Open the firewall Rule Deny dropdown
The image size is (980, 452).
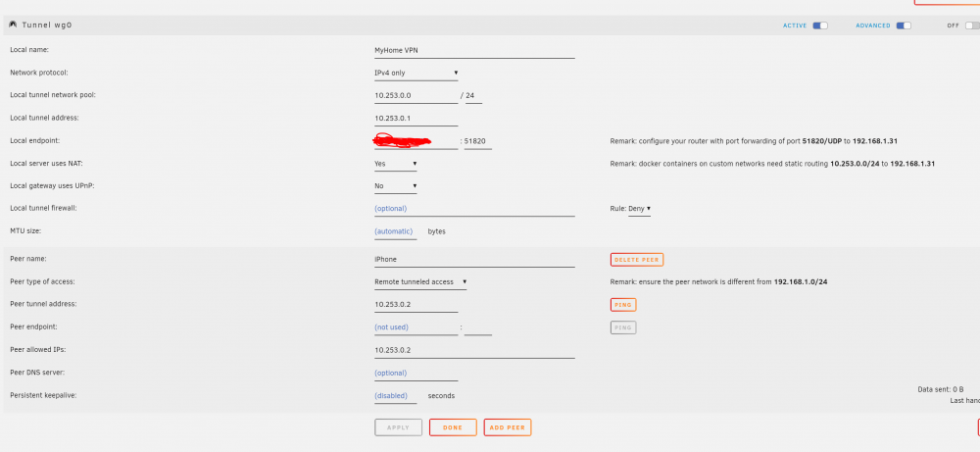pyautogui.click(x=639, y=209)
